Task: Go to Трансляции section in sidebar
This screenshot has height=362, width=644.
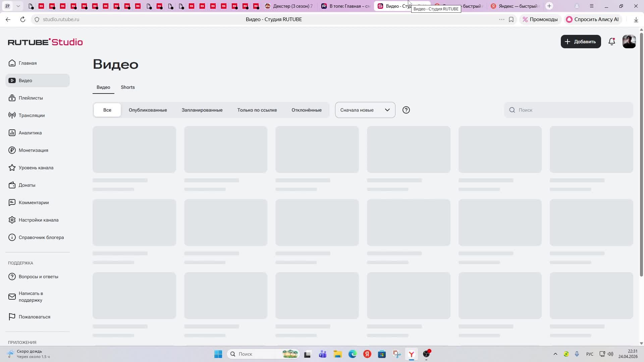Action: (32, 115)
